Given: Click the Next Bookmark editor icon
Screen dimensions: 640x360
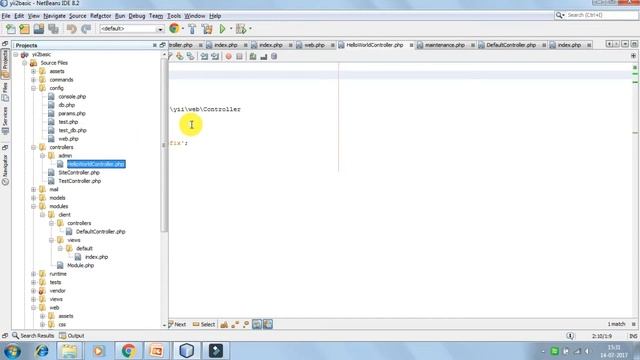Looking at the screenshot, I should click(x=180, y=57).
